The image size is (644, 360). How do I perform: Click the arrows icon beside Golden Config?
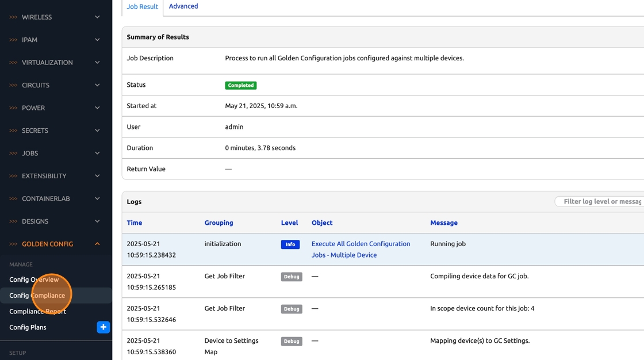coord(13,244)
